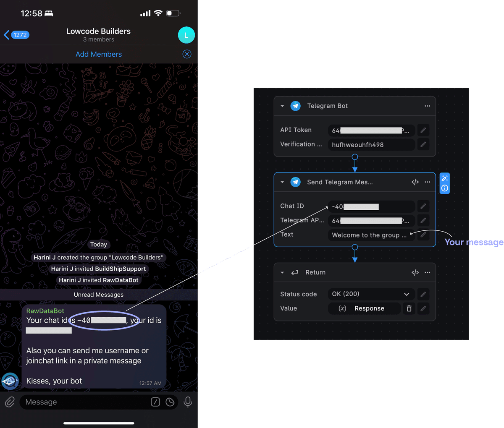Delete the Response value with trash icon
The width and height of the screenshot is (504, 428).
tap(409, 308)
